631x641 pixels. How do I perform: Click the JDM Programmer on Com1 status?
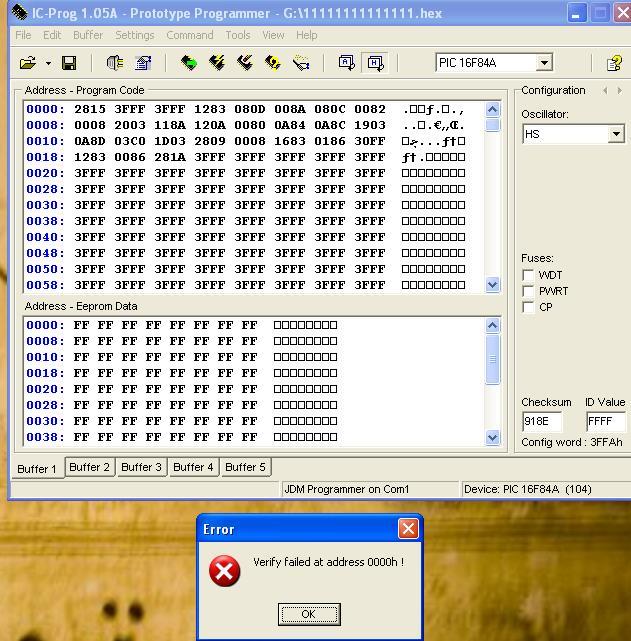tap(347, 489)
